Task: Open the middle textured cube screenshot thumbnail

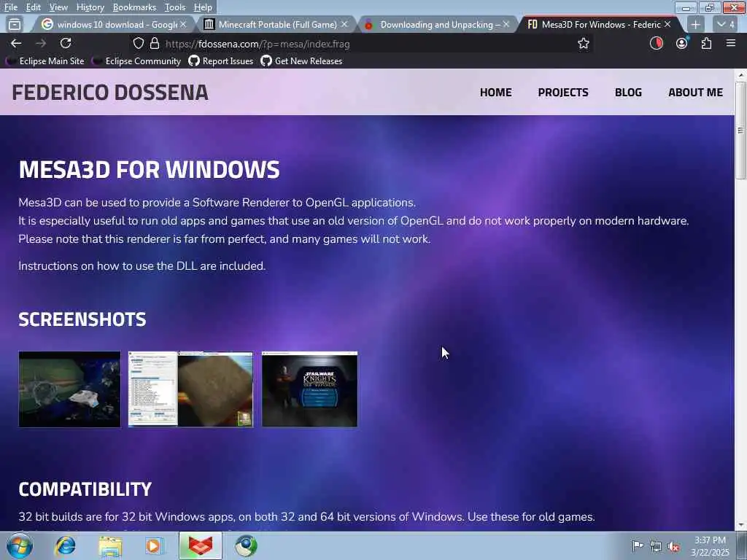Action: (190, 389)
